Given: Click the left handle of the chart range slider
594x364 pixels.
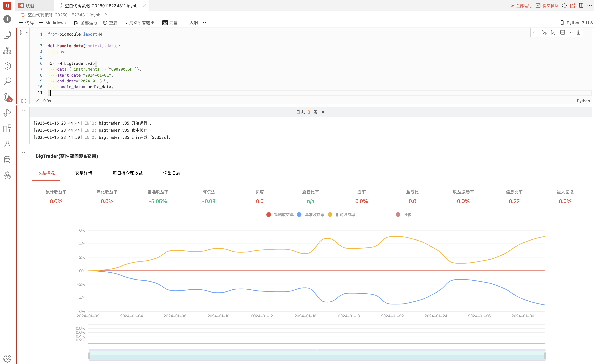Looking at the screenshot, I should pyautogui.click(x=89, y=355).
